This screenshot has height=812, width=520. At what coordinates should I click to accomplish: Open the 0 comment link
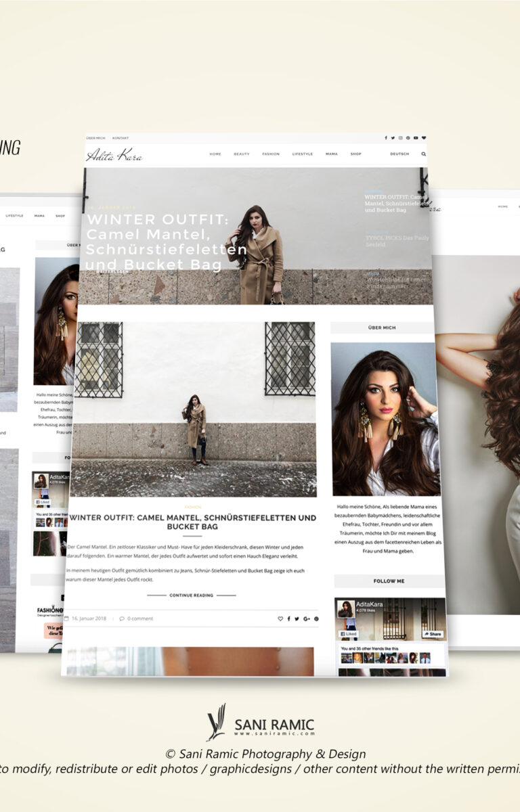[140, 618]
